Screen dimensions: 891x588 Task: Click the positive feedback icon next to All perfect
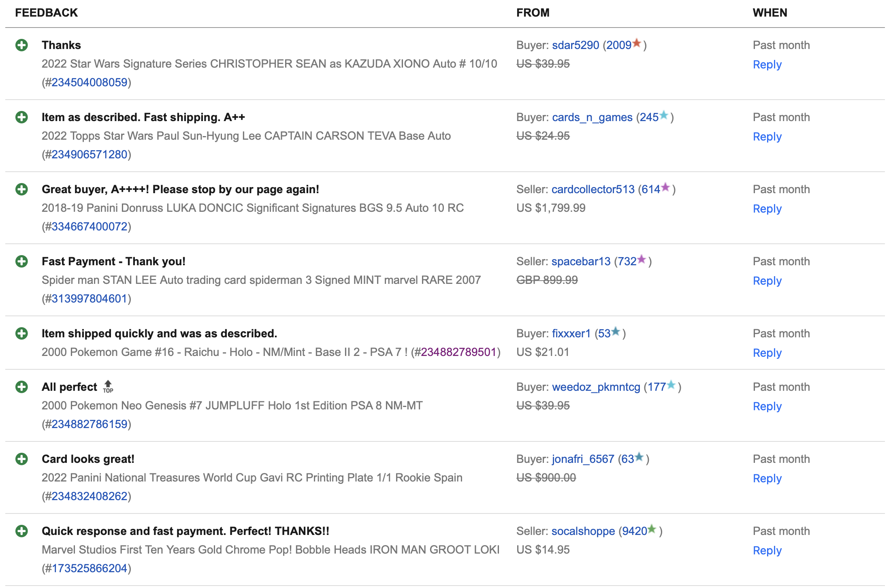point(21,387)
